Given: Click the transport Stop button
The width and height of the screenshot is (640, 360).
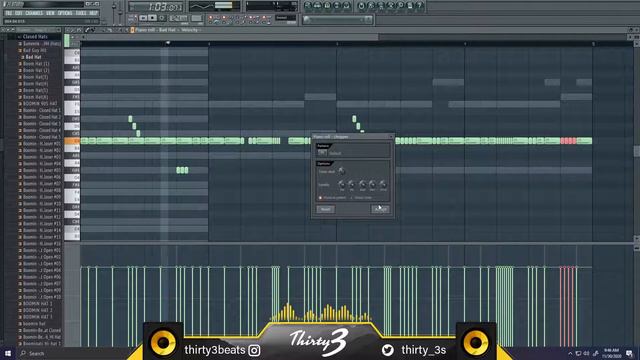Looking at the screenshot, I should coord(152,18).
